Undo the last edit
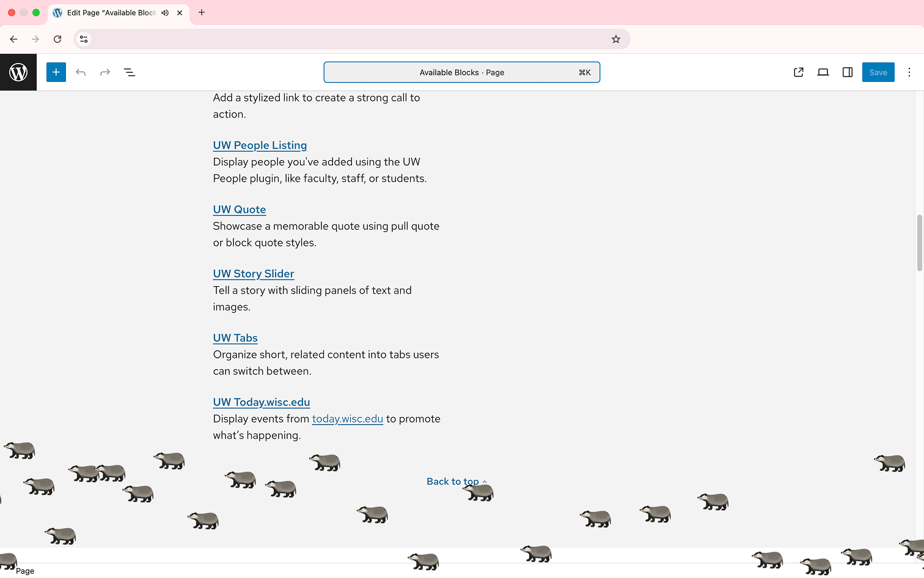Screen dimensions: 924x578 pos(81,72)
